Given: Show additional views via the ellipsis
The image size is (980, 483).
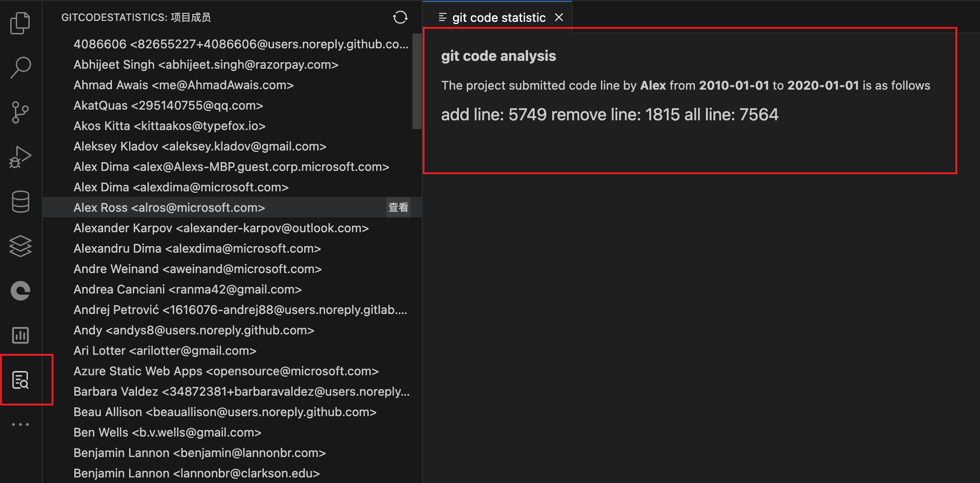Looking at the screenshot, I should coord(20,424).
